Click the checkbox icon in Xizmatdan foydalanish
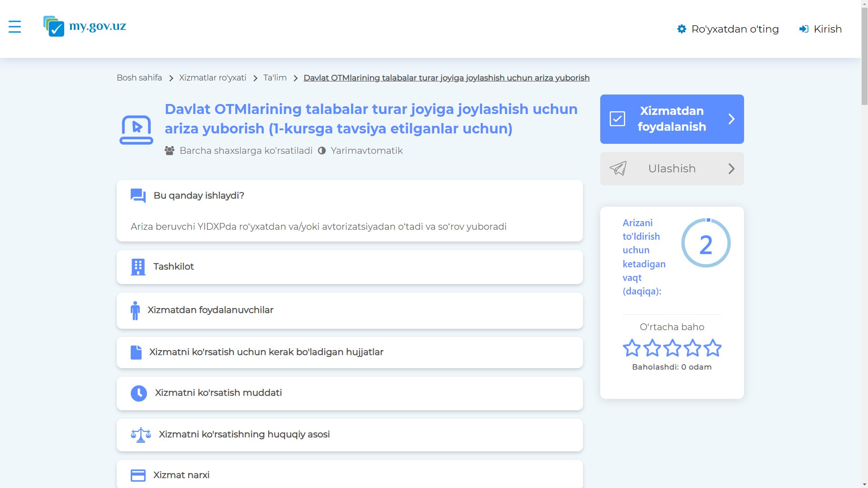 tap(617, 119)
